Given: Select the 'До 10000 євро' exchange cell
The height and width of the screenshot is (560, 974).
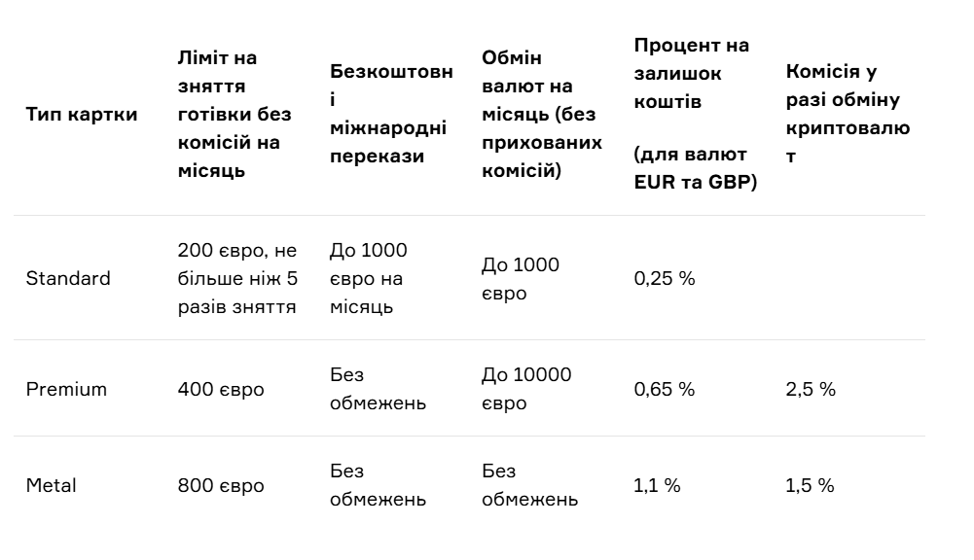Looking at the screenshot, I should [526, 389].
